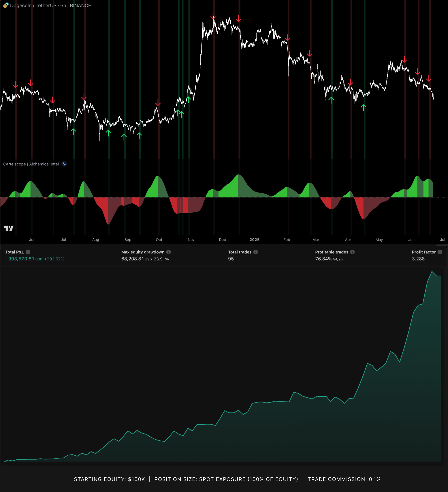
Task: Click the 68,208.81 USD drawdown value
Action: (x=136, y=259)
